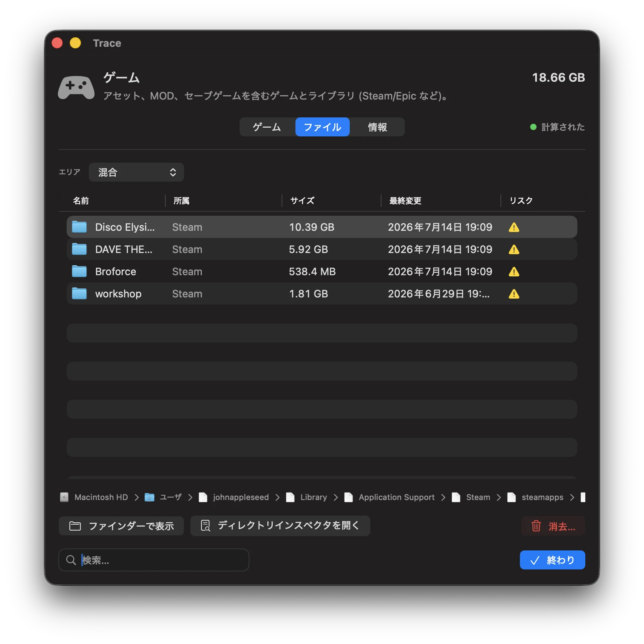Click the Application Support icon in path bar
This screenshot has height=644, width=644.
coord(349,497)
